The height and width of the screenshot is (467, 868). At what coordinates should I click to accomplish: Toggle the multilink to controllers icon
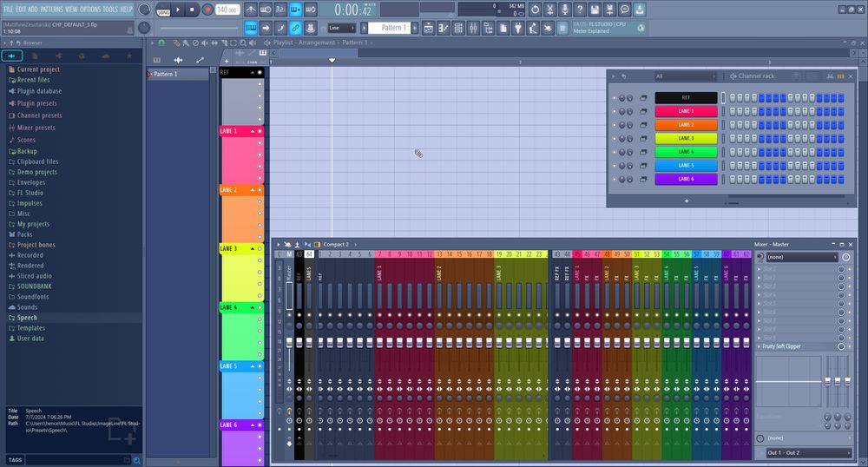click(296, 28)
